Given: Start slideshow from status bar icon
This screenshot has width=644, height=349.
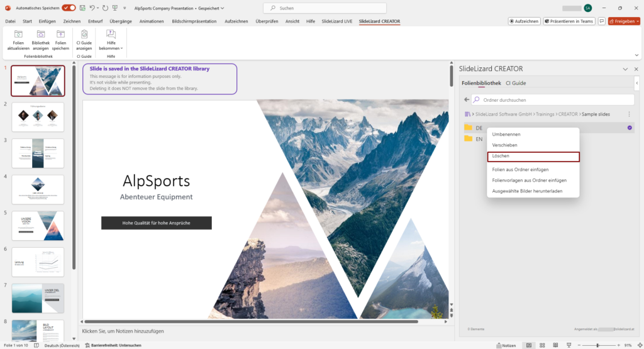Looking at the screenshot, I should point(569,345).
